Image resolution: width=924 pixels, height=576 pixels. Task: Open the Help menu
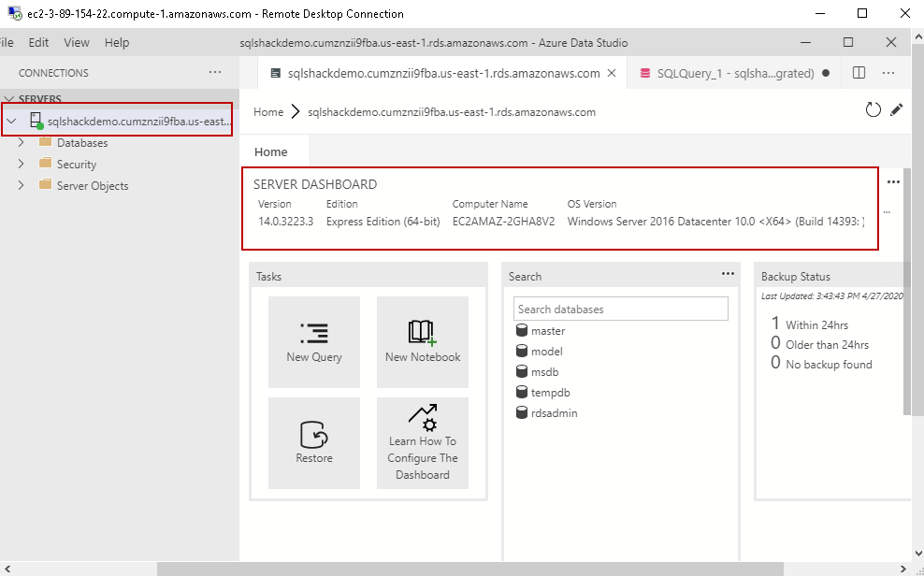point(117,43)
